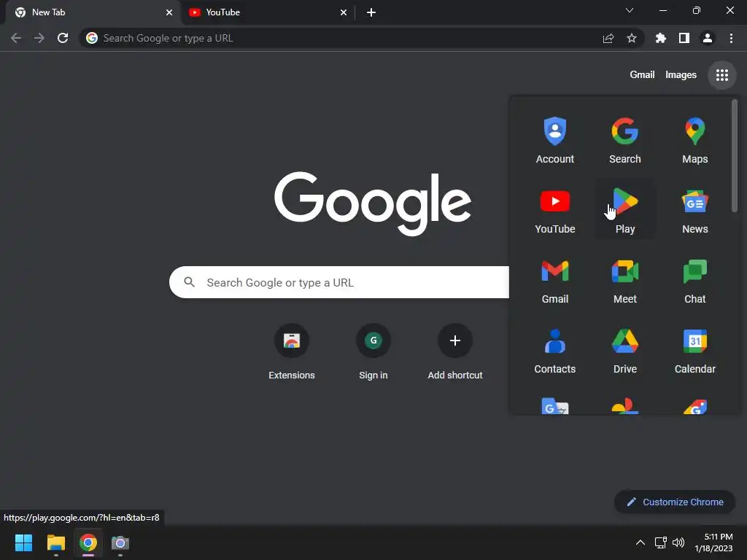Reload the current page
Image resolution: width=747 pixels, height=560 pixels.
pos(63,38)
